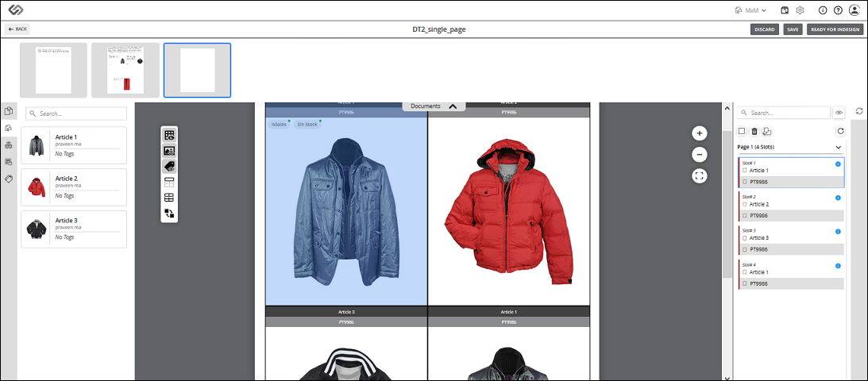Open the documents sidebar panel icon
Viewport: 868px width, 381px height.
pos(8,111)
